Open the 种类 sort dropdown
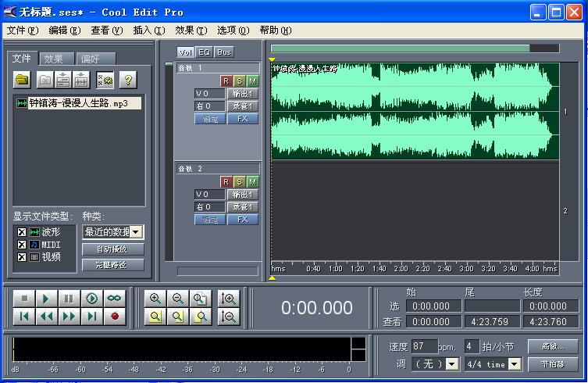 pos(136,232)
